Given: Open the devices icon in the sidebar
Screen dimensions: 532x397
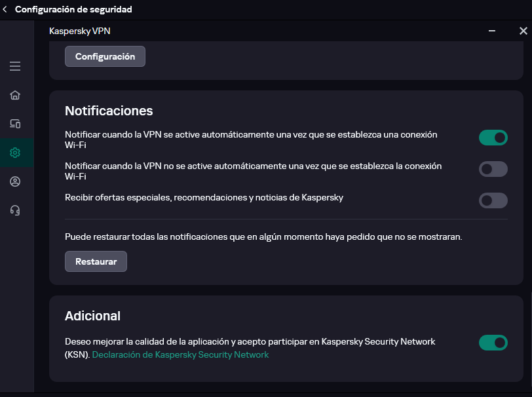Looking at the screenshot, I should click(x=15, y=124).
